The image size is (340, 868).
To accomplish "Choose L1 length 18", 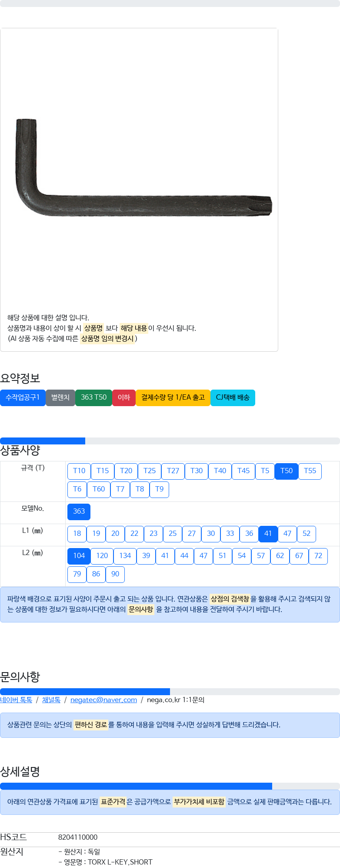I will coord(77,534).
